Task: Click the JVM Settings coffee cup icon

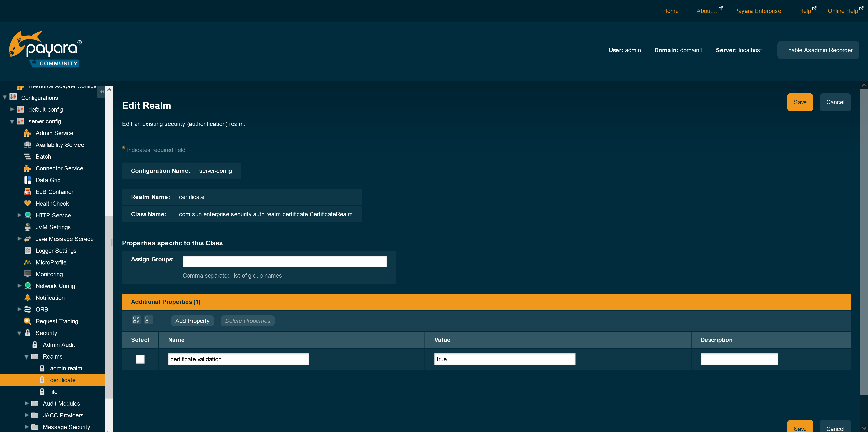Action: click(27, 227)
